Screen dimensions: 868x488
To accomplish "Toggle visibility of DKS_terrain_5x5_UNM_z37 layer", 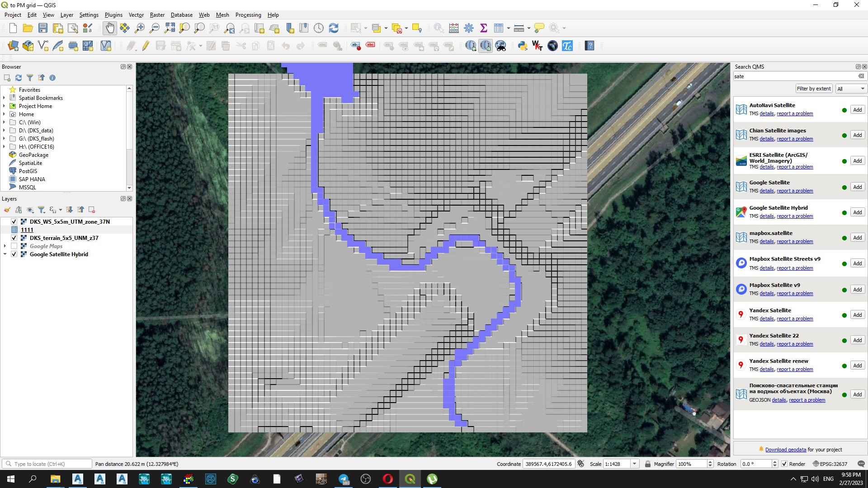I will [14, 238].
